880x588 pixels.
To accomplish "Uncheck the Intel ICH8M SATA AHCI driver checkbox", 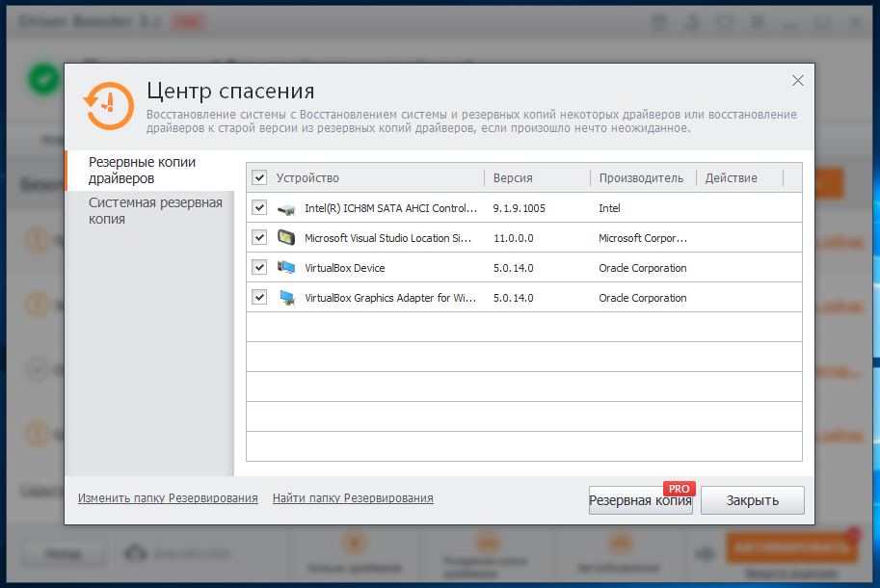I will coord(259,207).
